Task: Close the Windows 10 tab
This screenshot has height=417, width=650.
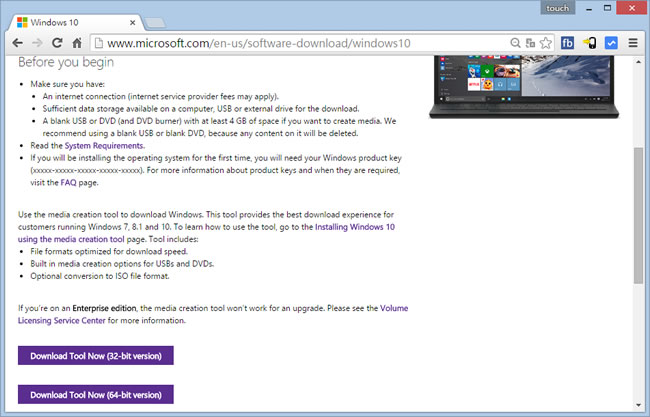Action: [133, 23]
